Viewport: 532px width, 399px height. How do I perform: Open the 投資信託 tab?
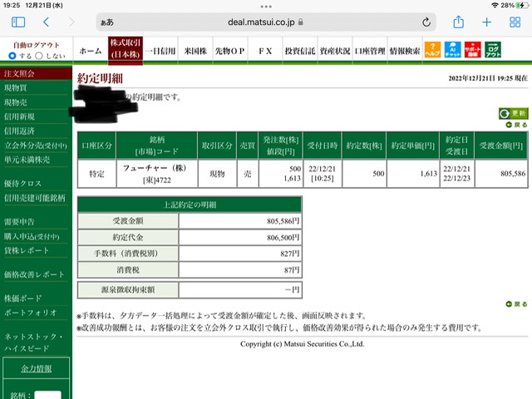[x=300, y=51]
